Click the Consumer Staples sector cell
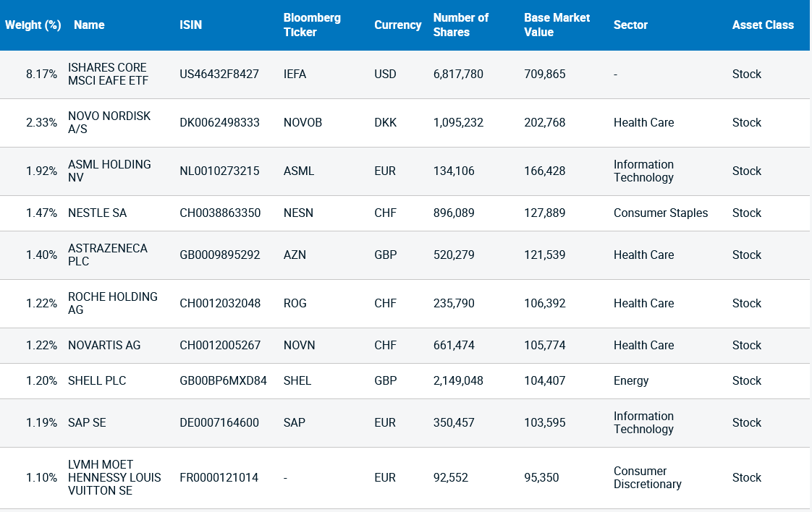This screenshot has width=812, height=512. tap(661, 213)
